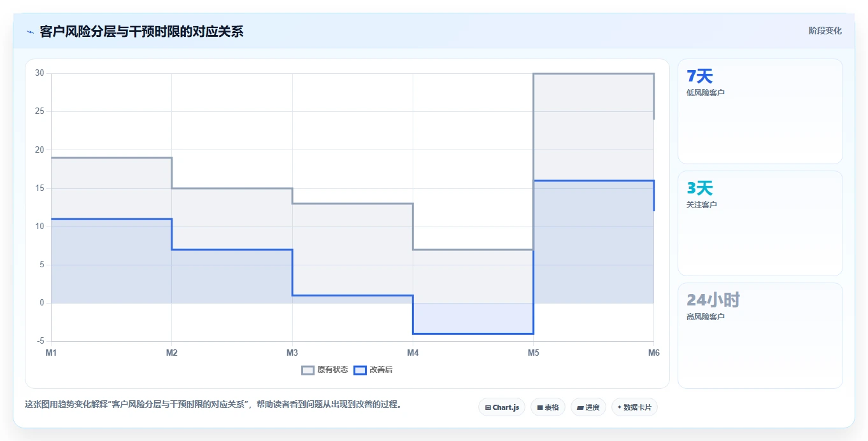The height and width of the screenshot is (441, 868).
Task: Click the -5 value on y-axis
Action: [40, 341]
